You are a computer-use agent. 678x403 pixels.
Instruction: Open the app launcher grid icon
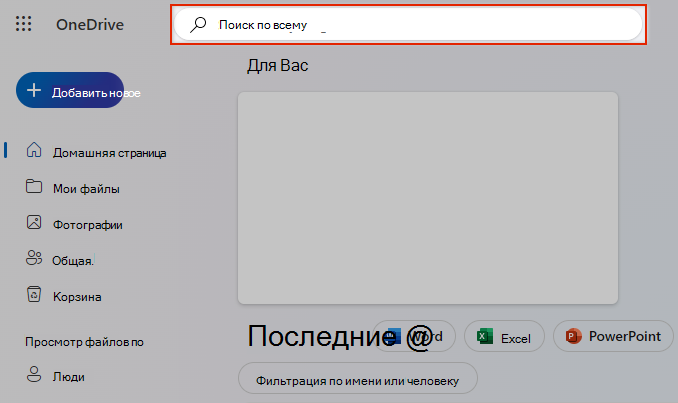[23, 24]
